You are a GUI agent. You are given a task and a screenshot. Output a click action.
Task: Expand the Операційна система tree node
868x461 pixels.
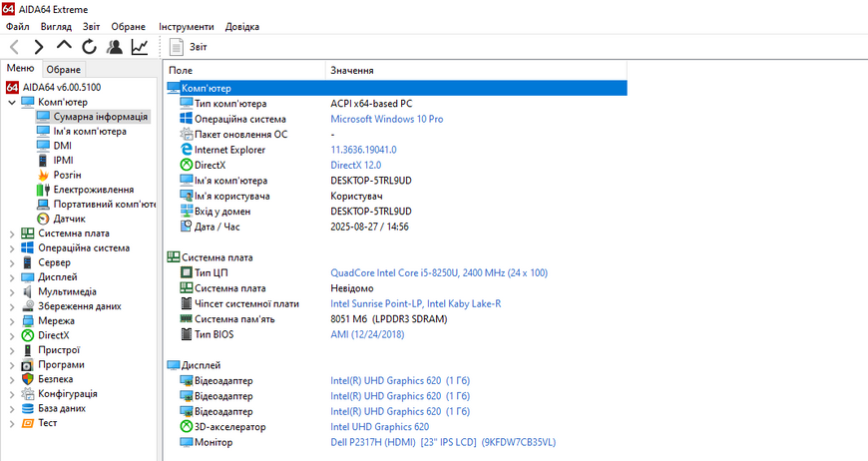tap(12, 248)
